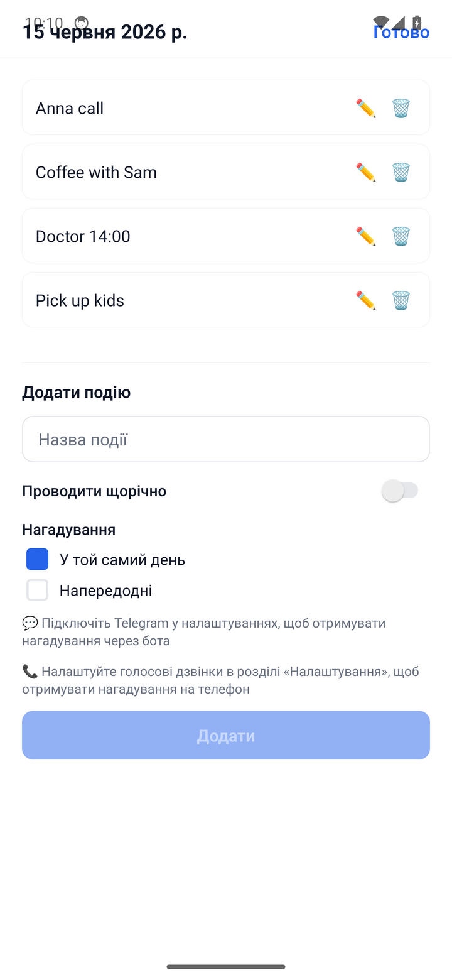Toggle the Проводити щорічно switch

(x=400, y=491)
